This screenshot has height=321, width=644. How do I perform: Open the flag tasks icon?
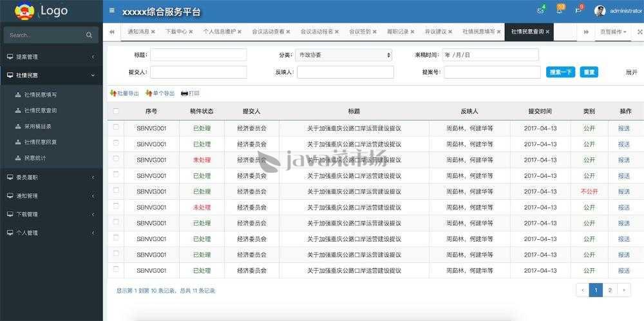click(578, 11)
